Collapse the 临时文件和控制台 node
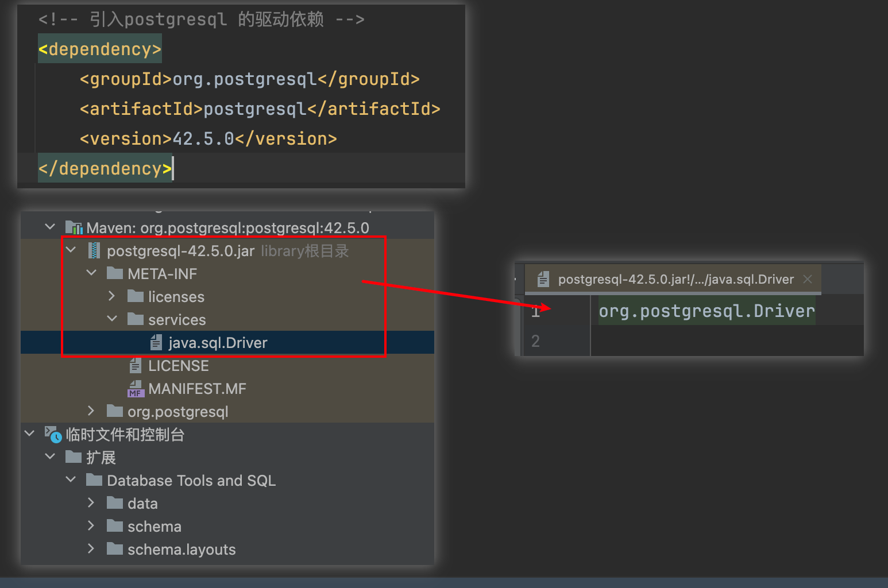 [29, 434]
